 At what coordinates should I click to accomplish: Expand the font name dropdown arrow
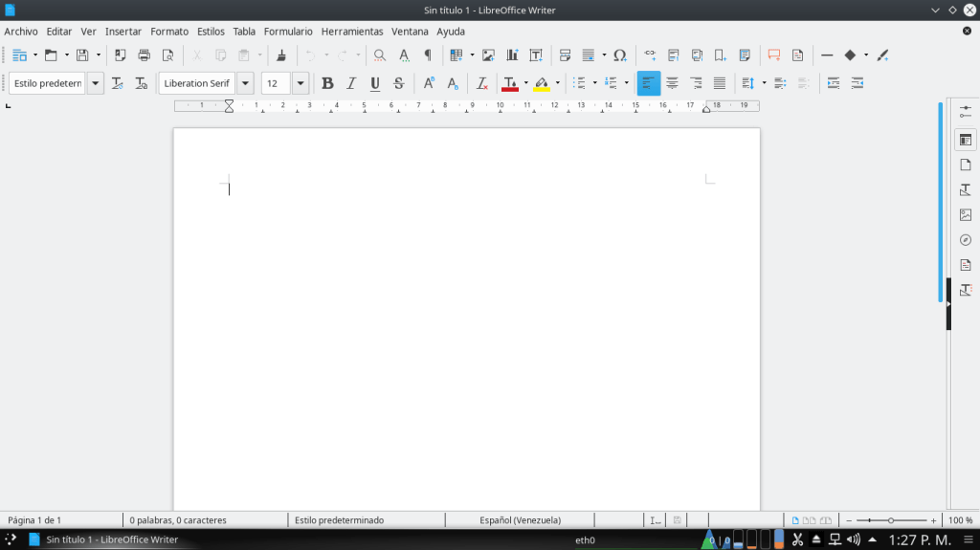245,83
